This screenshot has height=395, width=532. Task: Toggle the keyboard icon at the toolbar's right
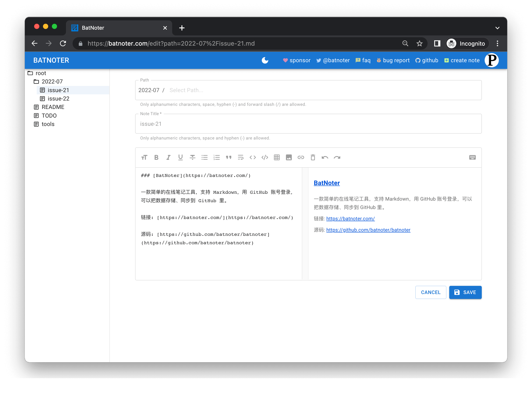pos(472,157)
